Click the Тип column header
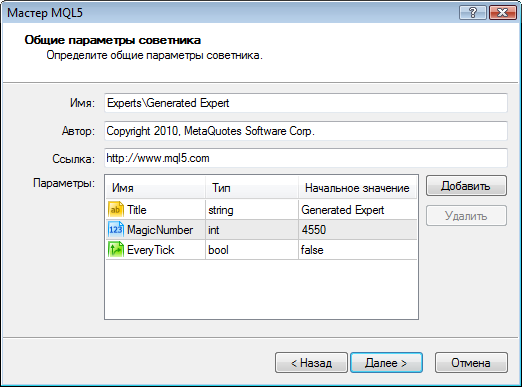Image resolution: width=522 pixels, height=387 pixels. pyautogui.click(x=252, y=188)
